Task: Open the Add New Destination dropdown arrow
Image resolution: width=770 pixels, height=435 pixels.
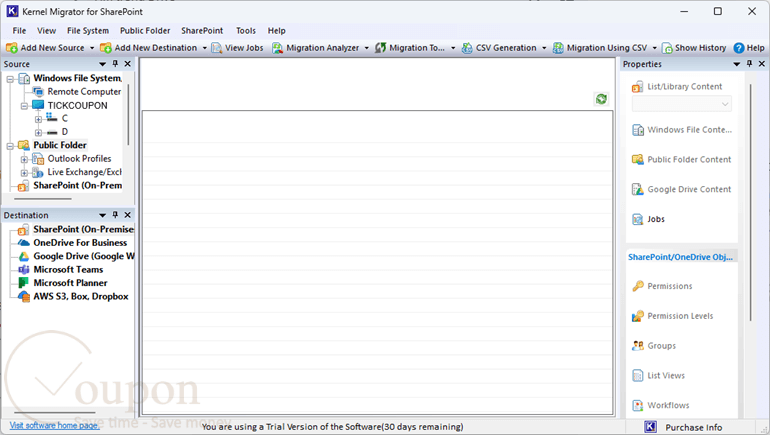Action: (x=205, y=48)
